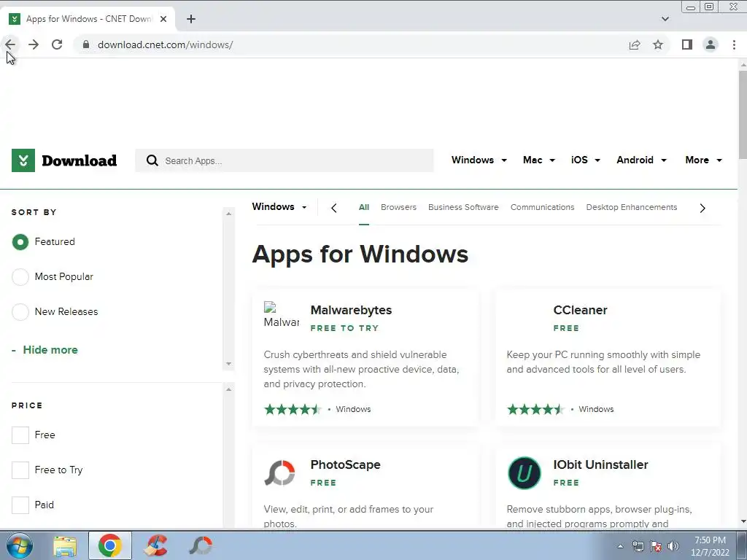Open the IObit Uninstaller title link
This screenshot has height=560, width=747.
point(601,464)
